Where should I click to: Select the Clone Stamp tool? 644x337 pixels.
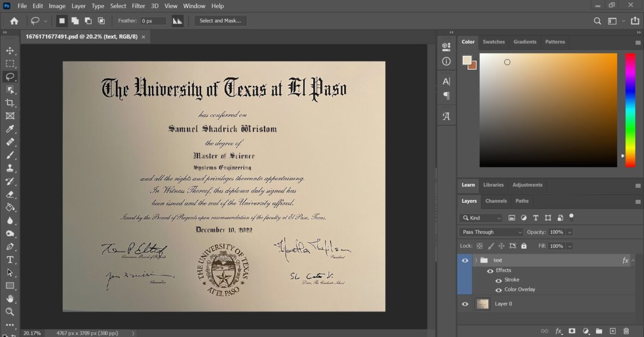(10, 168)
